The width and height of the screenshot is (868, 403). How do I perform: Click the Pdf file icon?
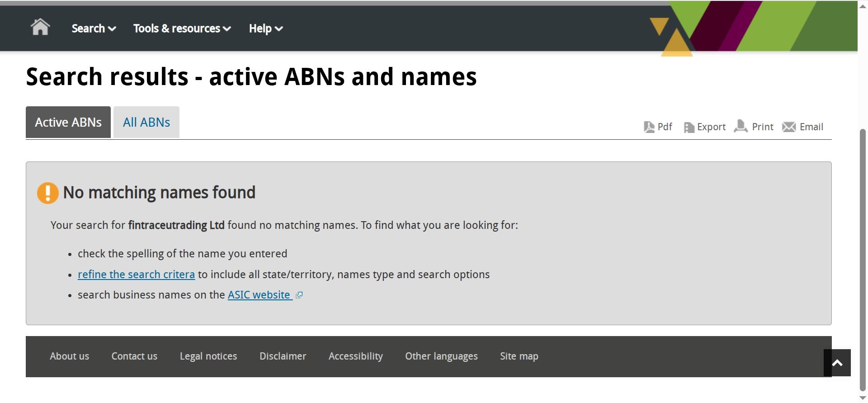point(649,127)
